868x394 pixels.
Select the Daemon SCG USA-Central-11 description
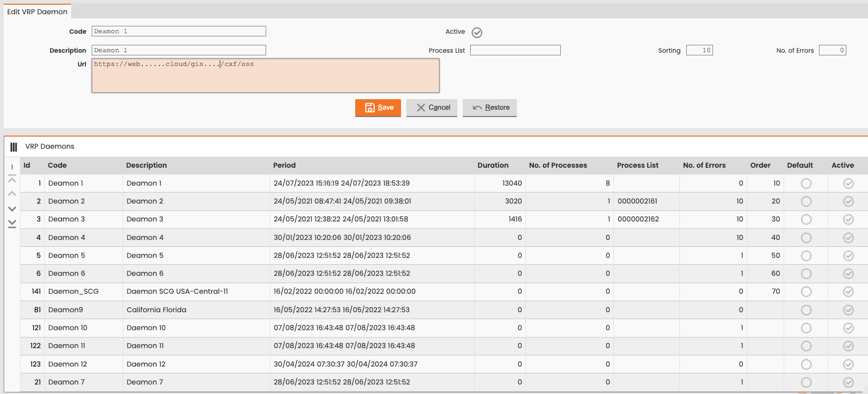pyautogui.click(x=177, y=291)
